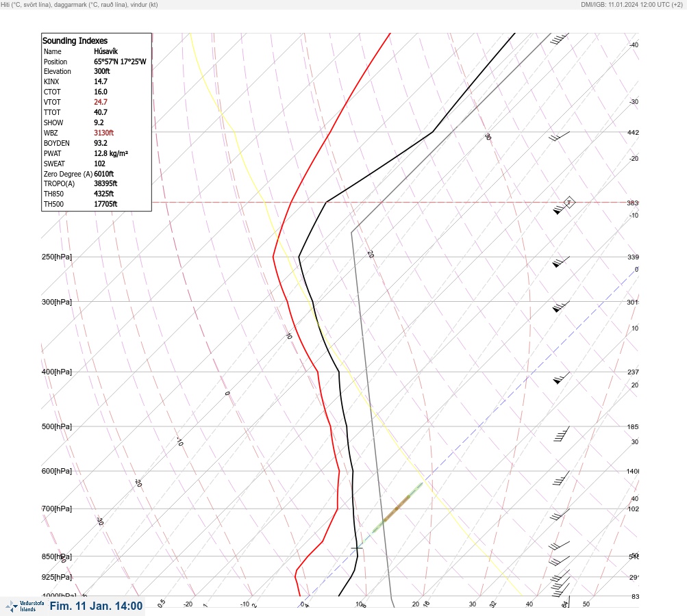Click the wind barb at 700 hPa level
687x616 pixels.
coord(560,515)
